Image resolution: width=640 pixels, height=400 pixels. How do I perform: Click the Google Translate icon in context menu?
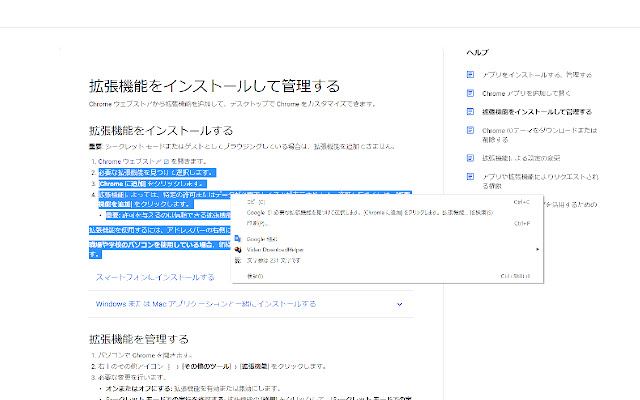click(238, 239)
